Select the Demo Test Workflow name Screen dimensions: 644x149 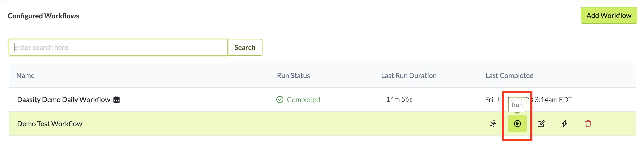(49, 124)
